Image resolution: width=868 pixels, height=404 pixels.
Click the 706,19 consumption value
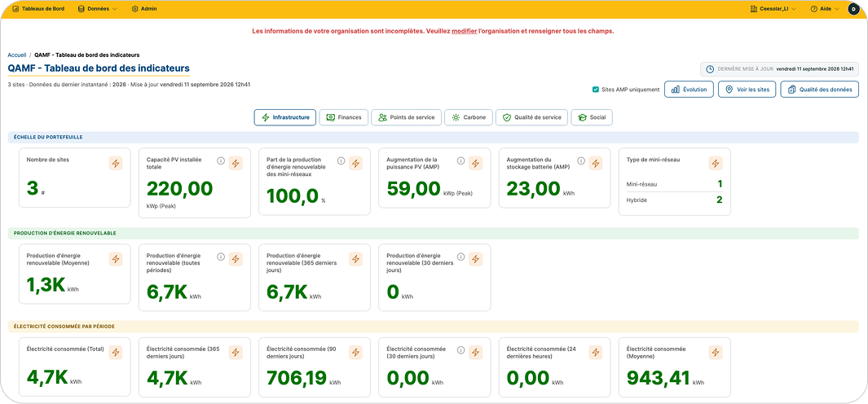[x=298, y=379]
